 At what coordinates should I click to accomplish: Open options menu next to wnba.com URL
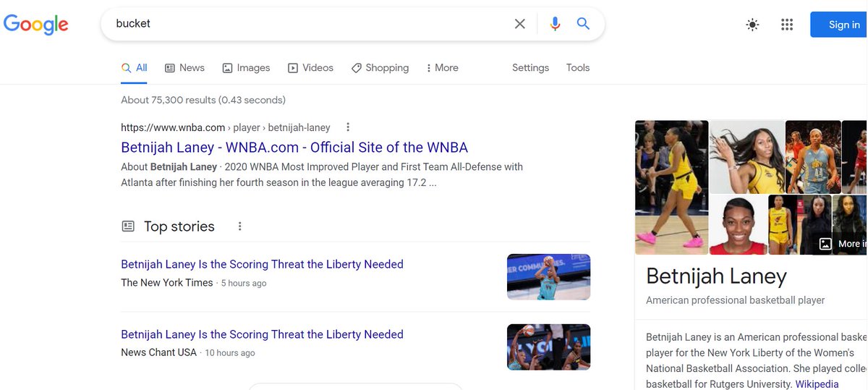click(x=348, y=127)
